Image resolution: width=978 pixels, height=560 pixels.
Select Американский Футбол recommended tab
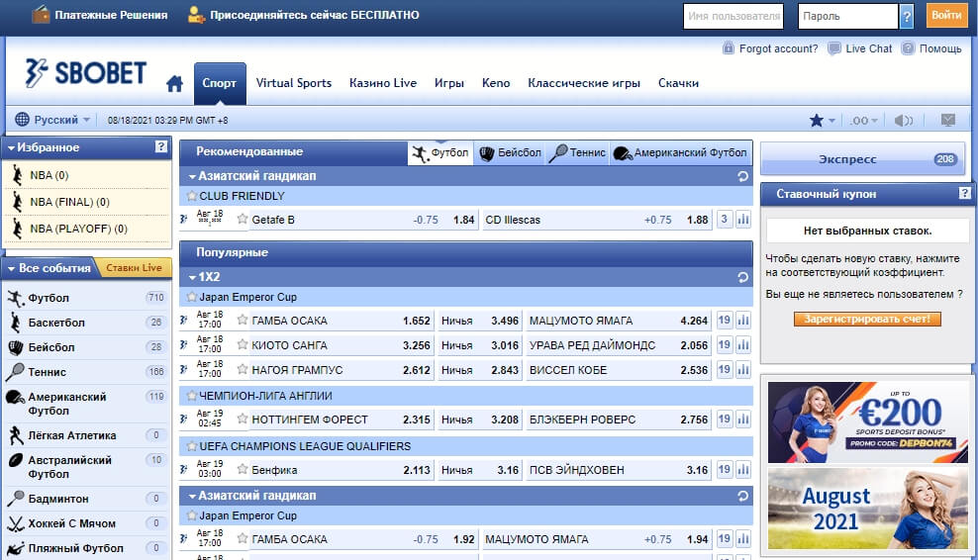tap(680, 152)
